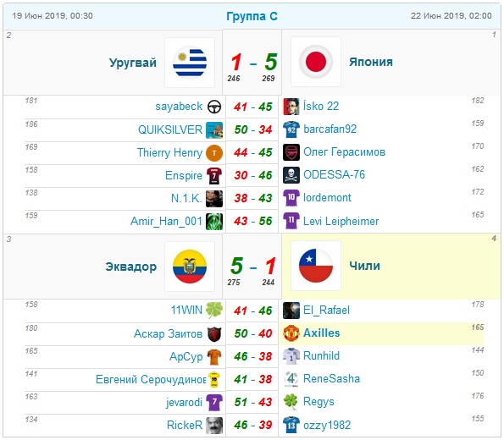This screenshot has width=504, height=440.
Task: Click the Japan flag icon
Action: point(316,62)
